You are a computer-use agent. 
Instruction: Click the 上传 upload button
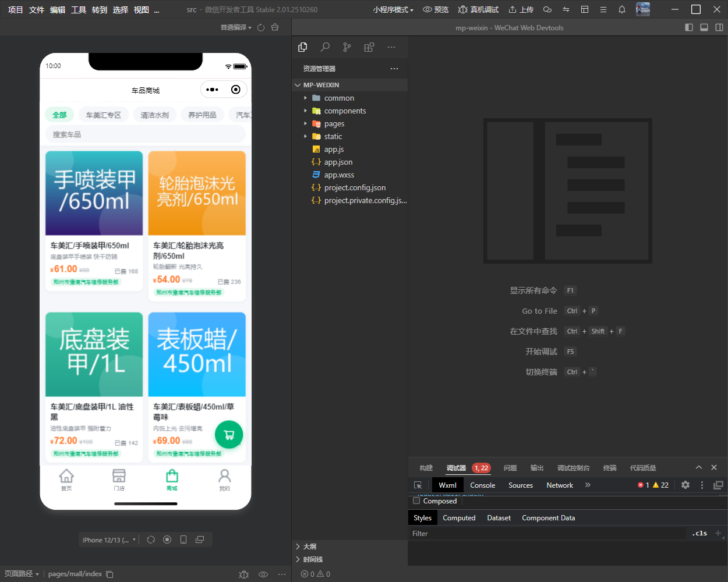(521, 9)
